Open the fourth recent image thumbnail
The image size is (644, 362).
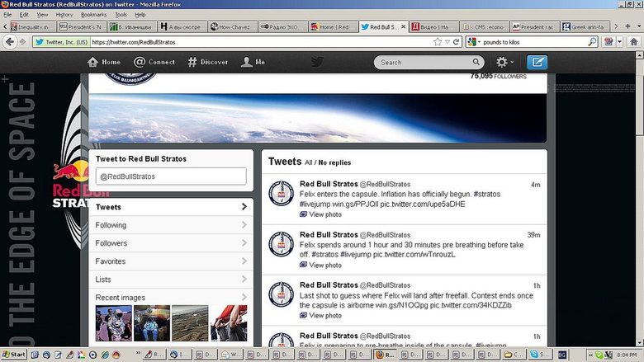click(229, 323)
